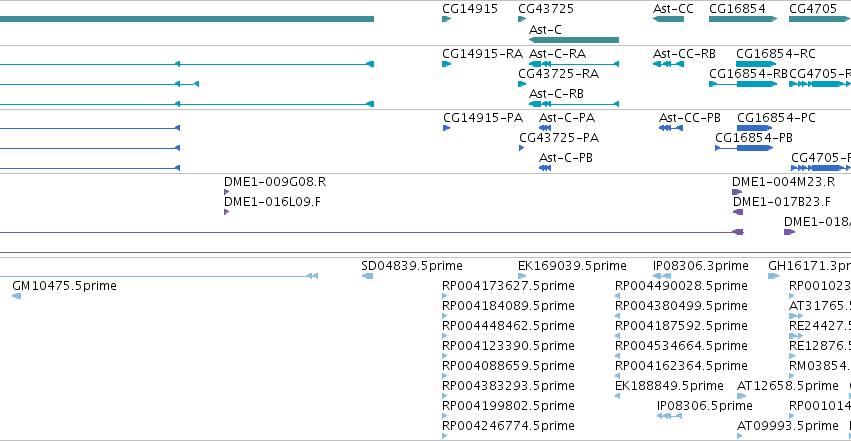Screen dimensions: 851x441
Task: Open the Ast-CC gene feature
Action: [x=668, y=19]
